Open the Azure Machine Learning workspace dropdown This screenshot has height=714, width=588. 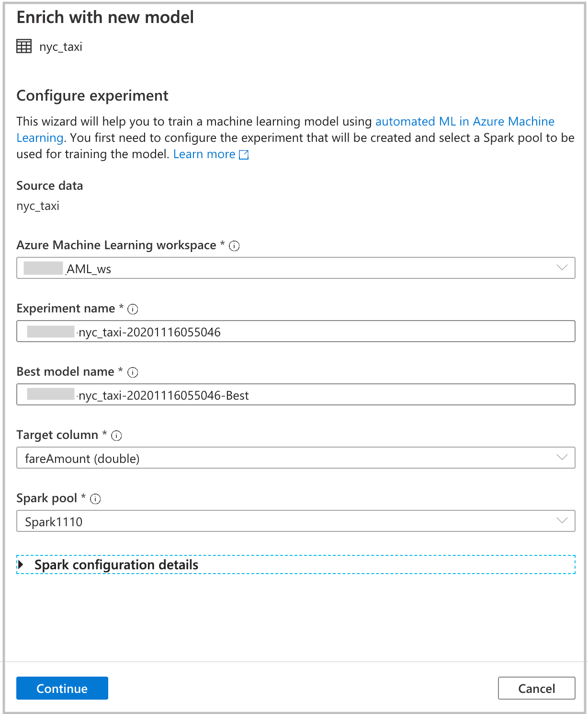point(561,268)
